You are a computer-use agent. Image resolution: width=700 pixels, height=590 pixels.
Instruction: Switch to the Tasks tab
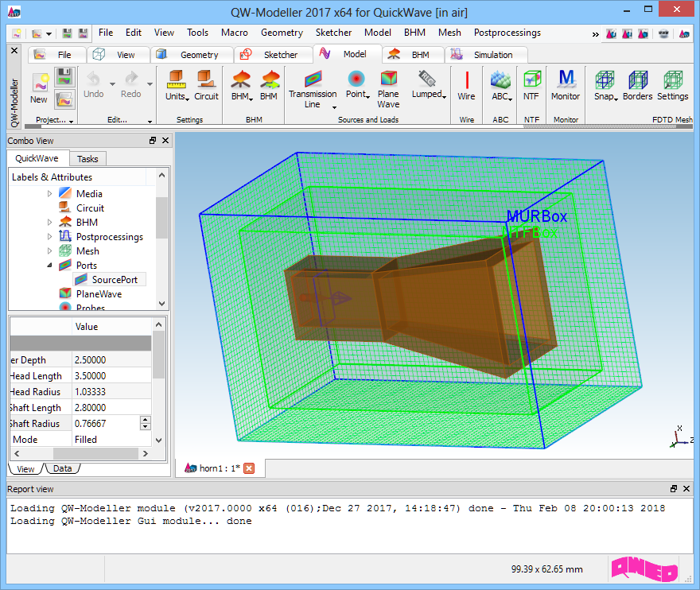(87, 159)
